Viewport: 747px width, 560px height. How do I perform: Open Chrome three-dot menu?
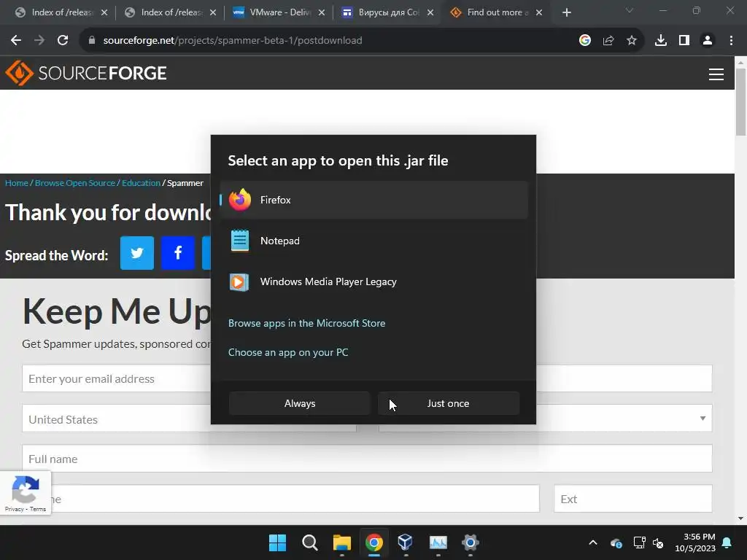pyautogui.click(x=731, y=41)
